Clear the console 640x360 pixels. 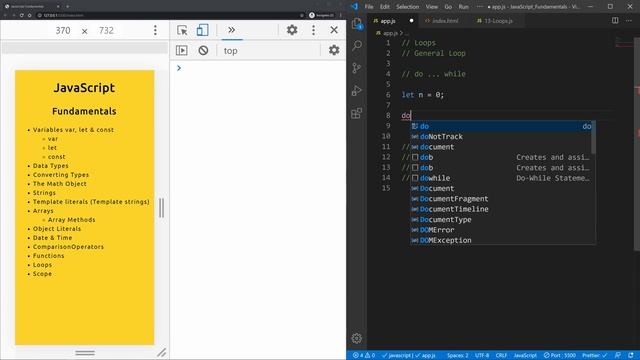[203, 50]
